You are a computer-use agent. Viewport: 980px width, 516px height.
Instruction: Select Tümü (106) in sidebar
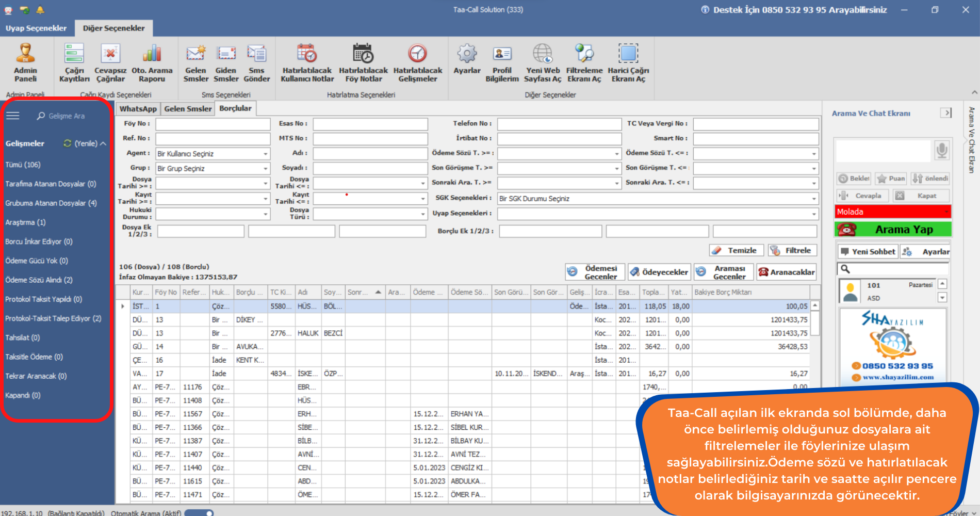pyautogui.click(x=23, y=165)
